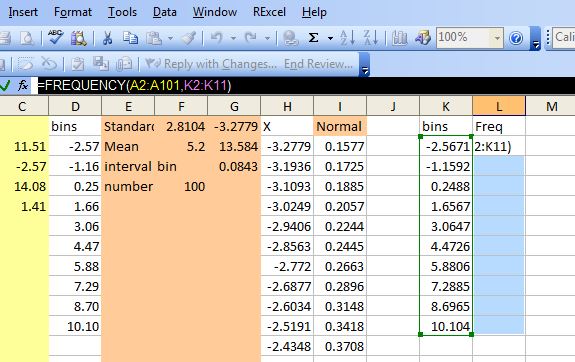Click the update file icon before send attachment
Viewport: 575px width, 362px height.
pos(100,64)
